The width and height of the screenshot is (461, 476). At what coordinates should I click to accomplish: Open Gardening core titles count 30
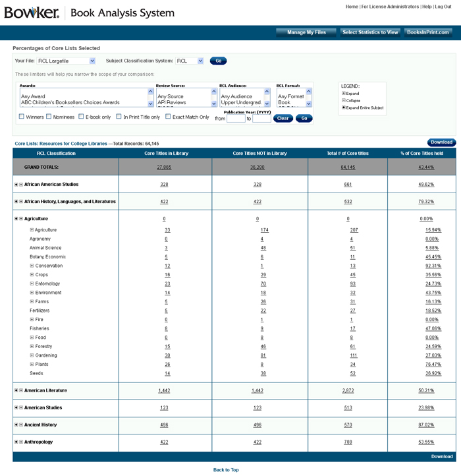(167, 355)
